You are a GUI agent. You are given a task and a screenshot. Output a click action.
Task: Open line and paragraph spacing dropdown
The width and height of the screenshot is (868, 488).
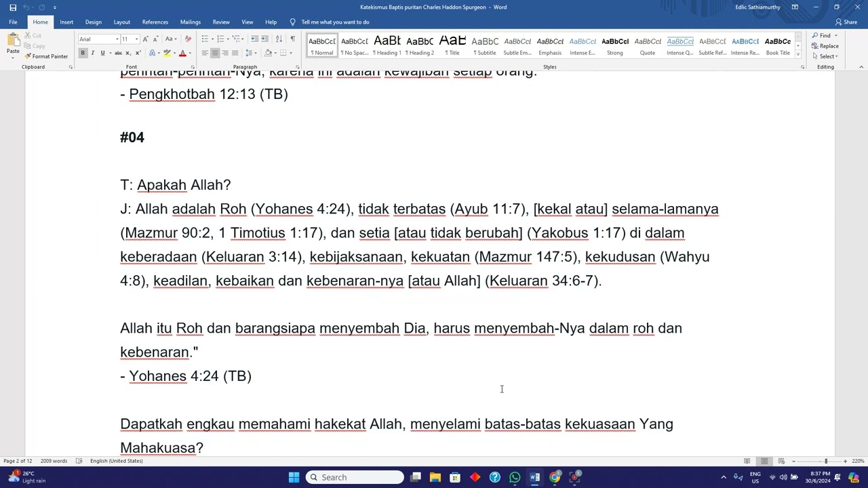tap(251, 53)
